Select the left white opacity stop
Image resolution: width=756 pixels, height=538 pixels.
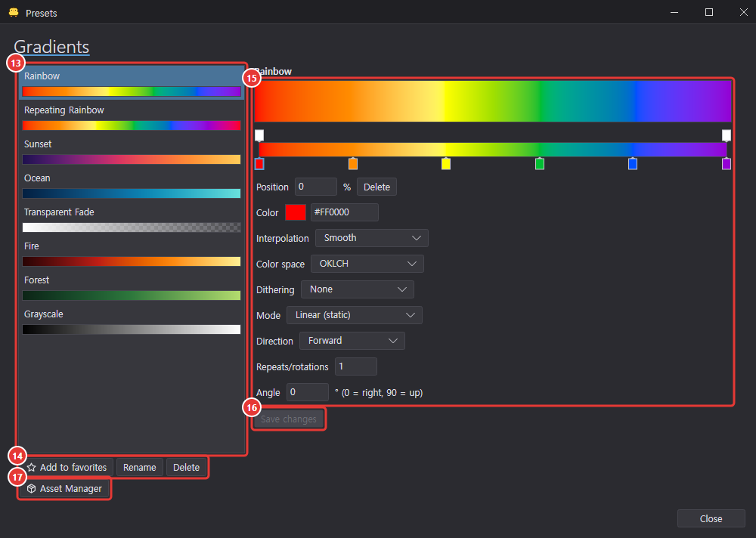click(x=259, y=135)
